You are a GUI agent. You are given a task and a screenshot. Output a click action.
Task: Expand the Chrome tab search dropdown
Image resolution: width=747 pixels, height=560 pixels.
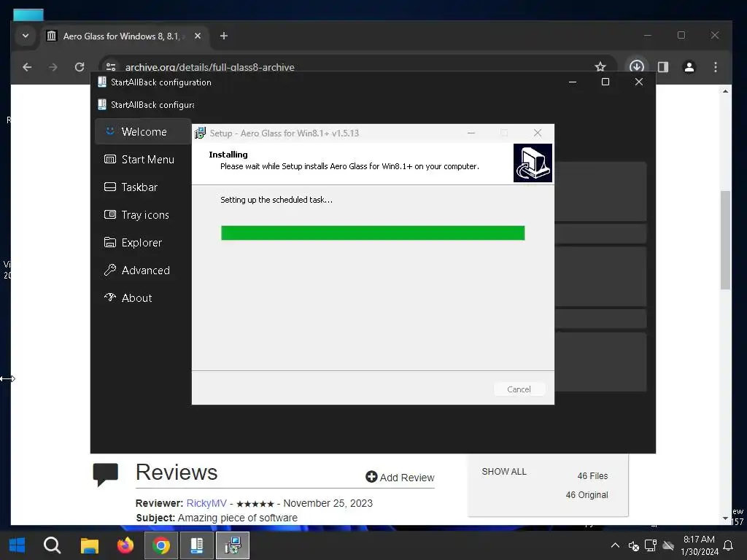point(26,36)
